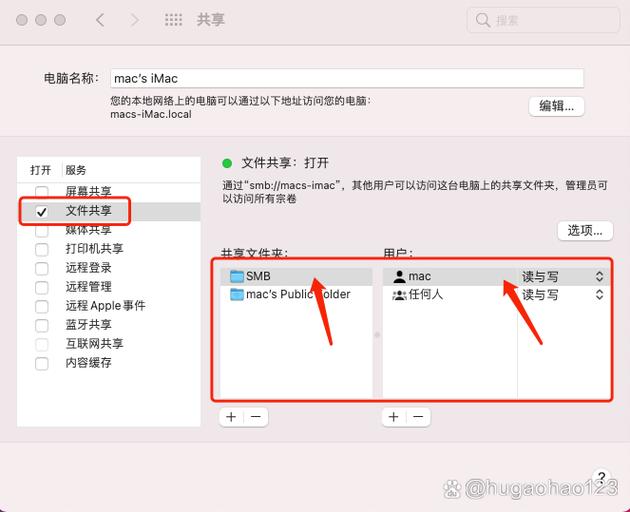Open help with question mark button
Viewport: 630px width, 512px height.
[601, 477]
